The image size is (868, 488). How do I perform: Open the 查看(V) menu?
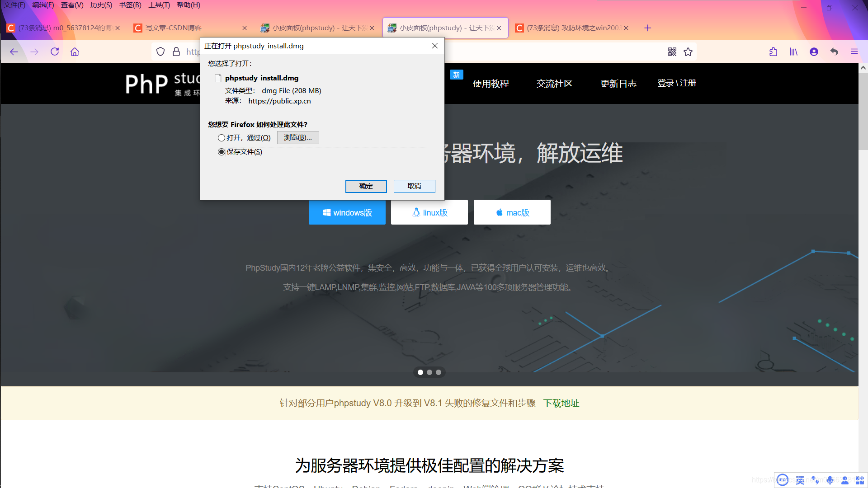(72, 5)
